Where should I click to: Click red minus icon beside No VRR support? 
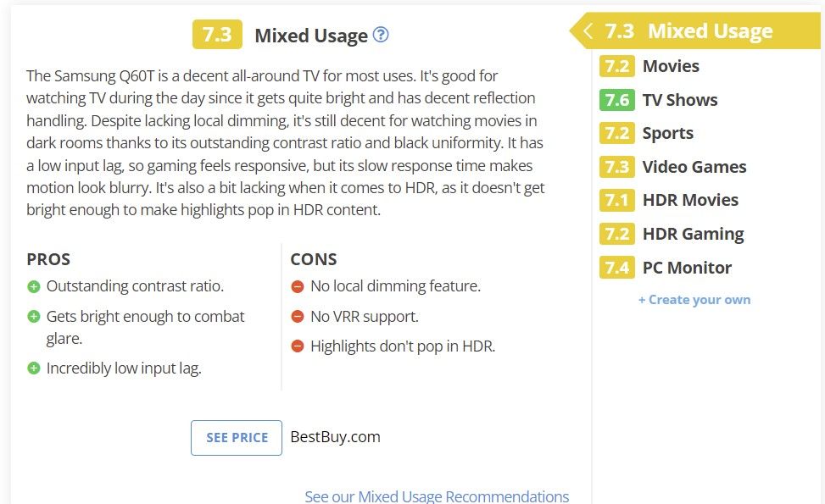[x=298, y=317]
